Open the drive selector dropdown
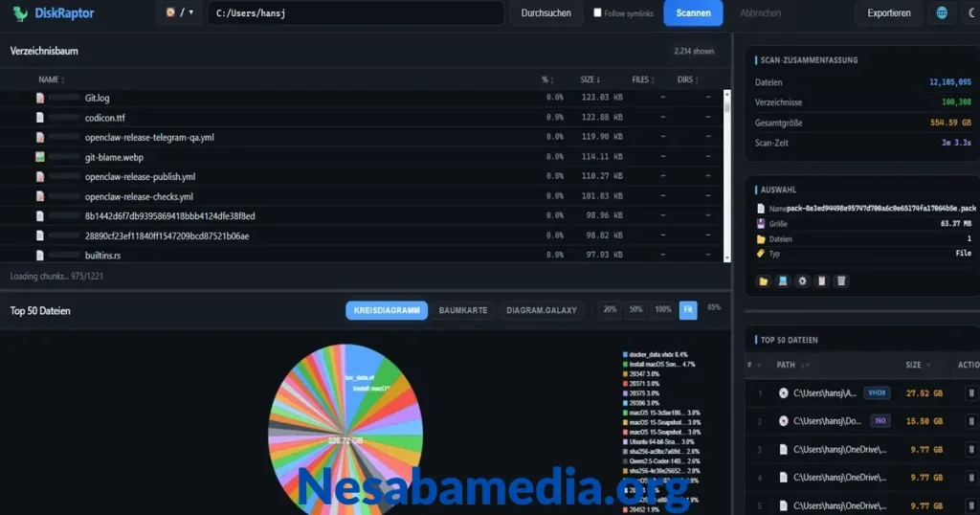Screen dimensions: 980x515 tap(179, 12)
